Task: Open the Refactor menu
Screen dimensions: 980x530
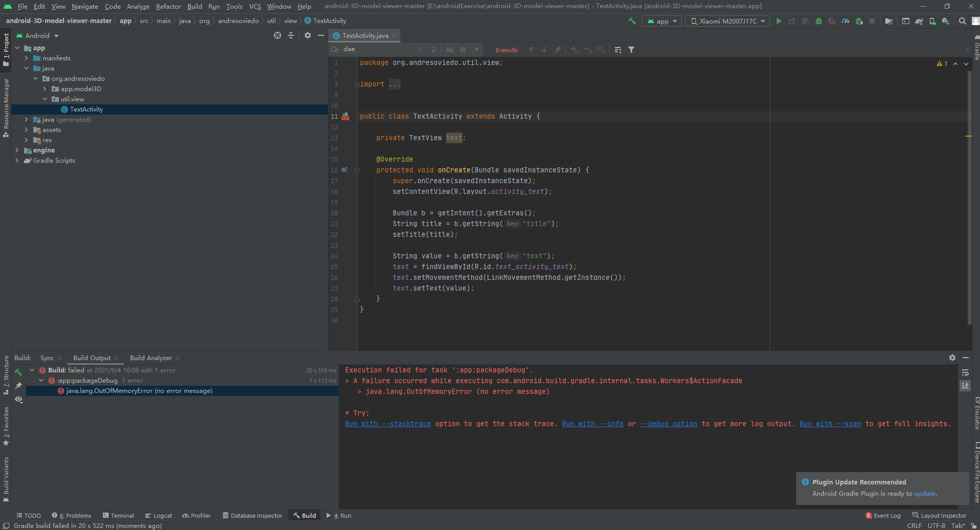Action: pos(168,6)
